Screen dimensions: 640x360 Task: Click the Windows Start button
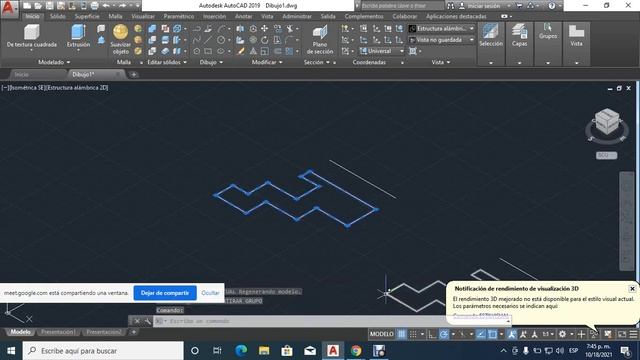(11, 351)
